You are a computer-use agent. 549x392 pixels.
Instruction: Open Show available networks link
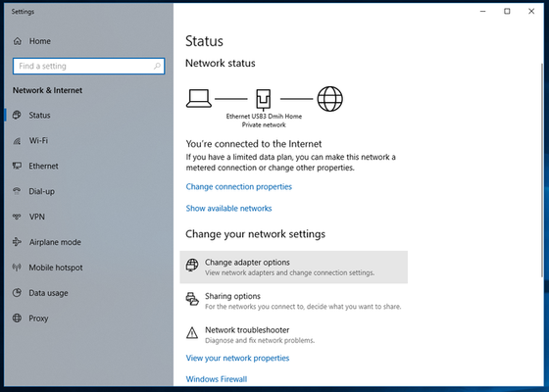click(x=229, y=209)
